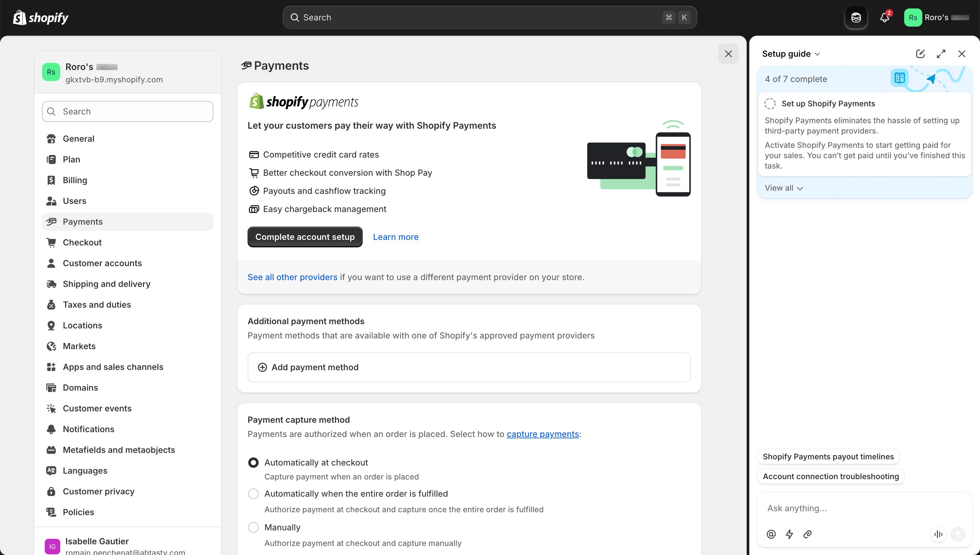Select the Markets settings icon

(52, 346)
